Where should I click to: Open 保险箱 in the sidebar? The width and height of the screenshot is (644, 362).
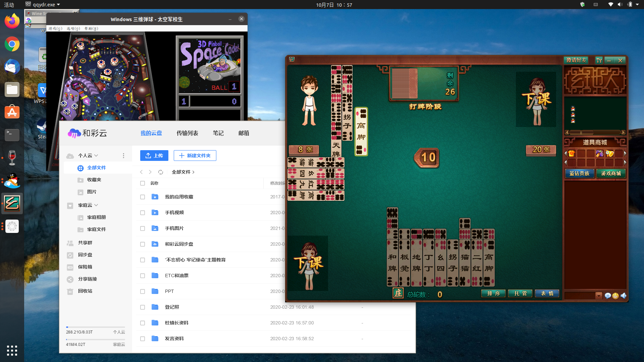(85, 267)
